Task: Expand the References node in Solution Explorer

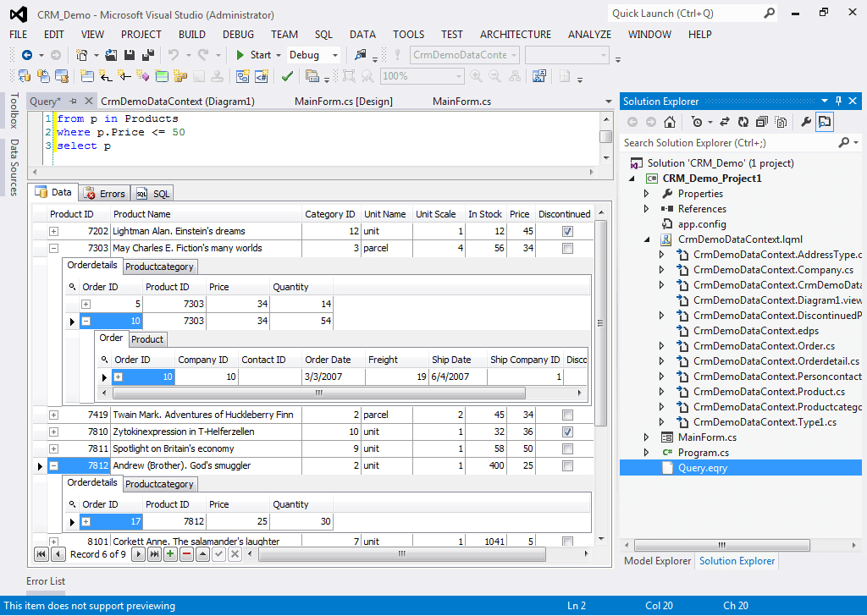Action: (646, 209)
